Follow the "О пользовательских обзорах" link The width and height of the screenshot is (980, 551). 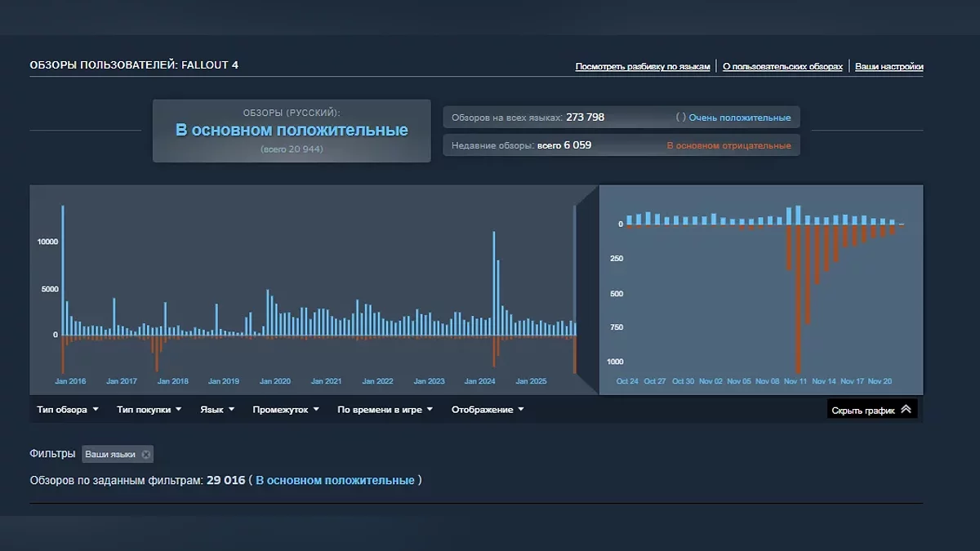point(782,67)
